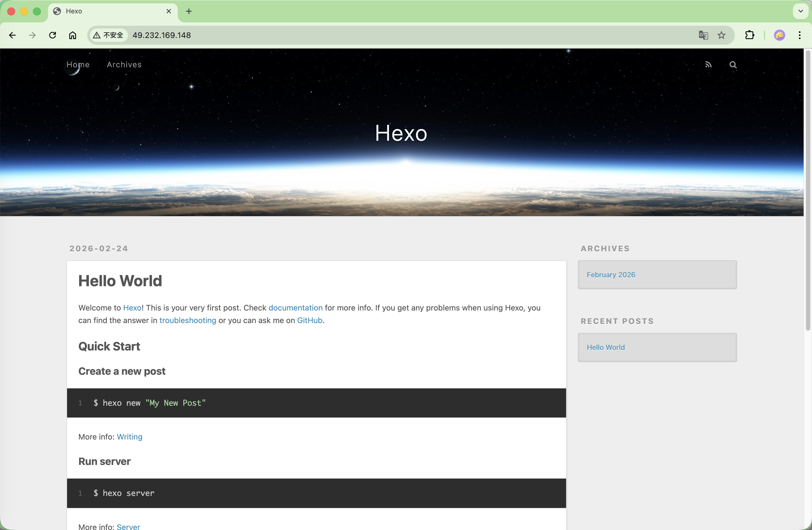Go to the browser home page icon

click(x=73, y=35)
